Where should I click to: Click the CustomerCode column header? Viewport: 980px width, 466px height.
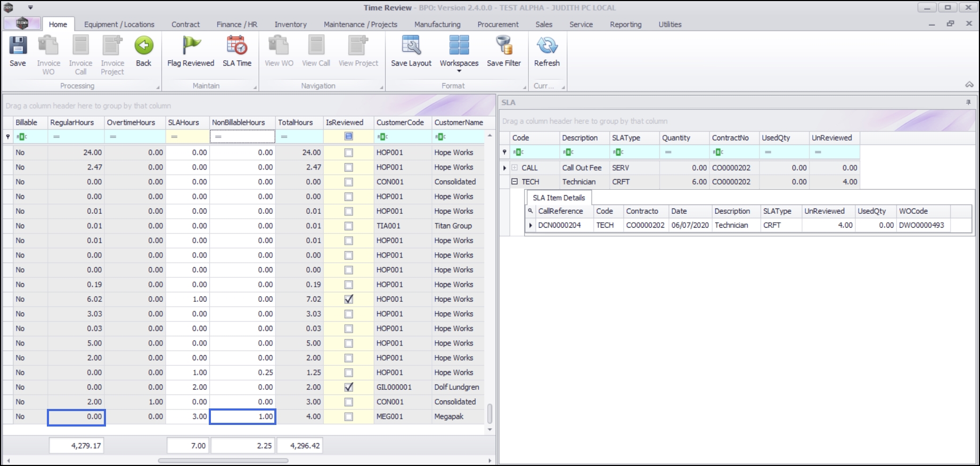pos(400,123)
